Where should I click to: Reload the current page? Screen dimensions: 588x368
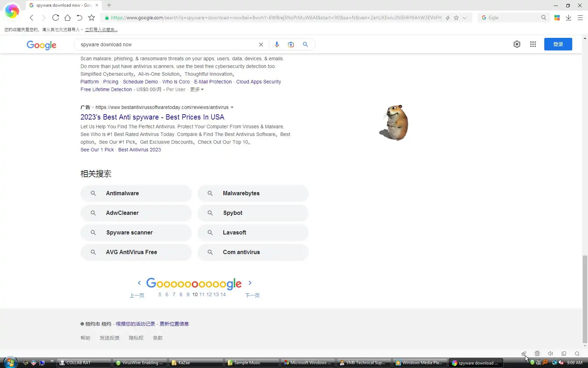tap(55, 18)
